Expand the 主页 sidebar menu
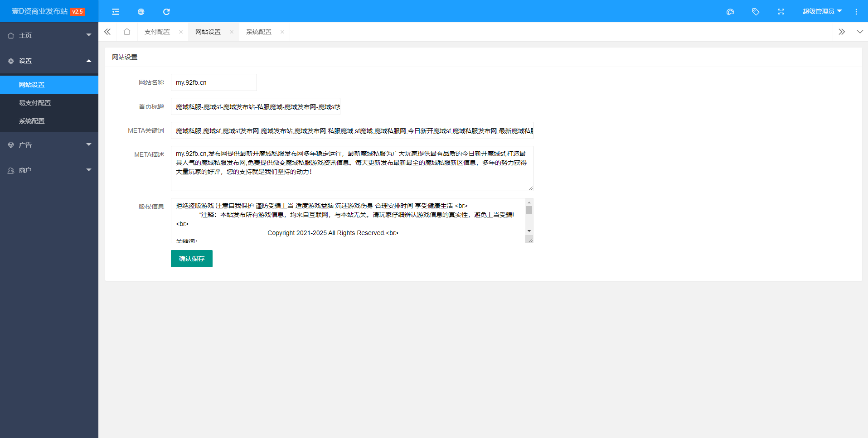Viewport: 868px width, 438px height. [49, 35]
